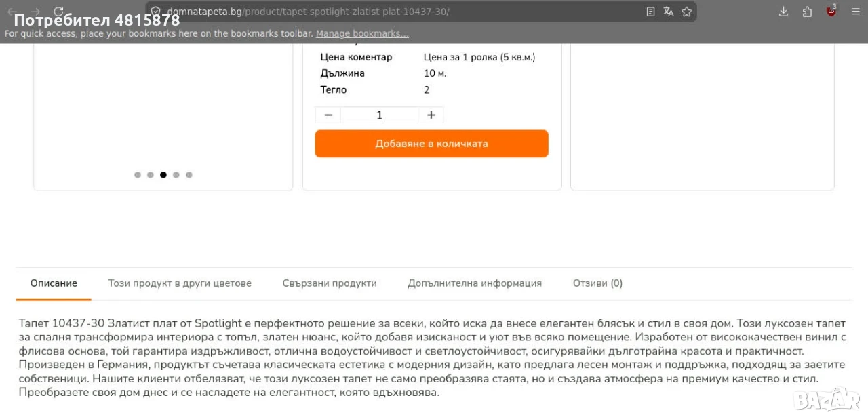Image resolution: width=868 pixels, height=419 pixels.
Task: Open the Допълнителна информация tab
Action: tap(475, 283)
